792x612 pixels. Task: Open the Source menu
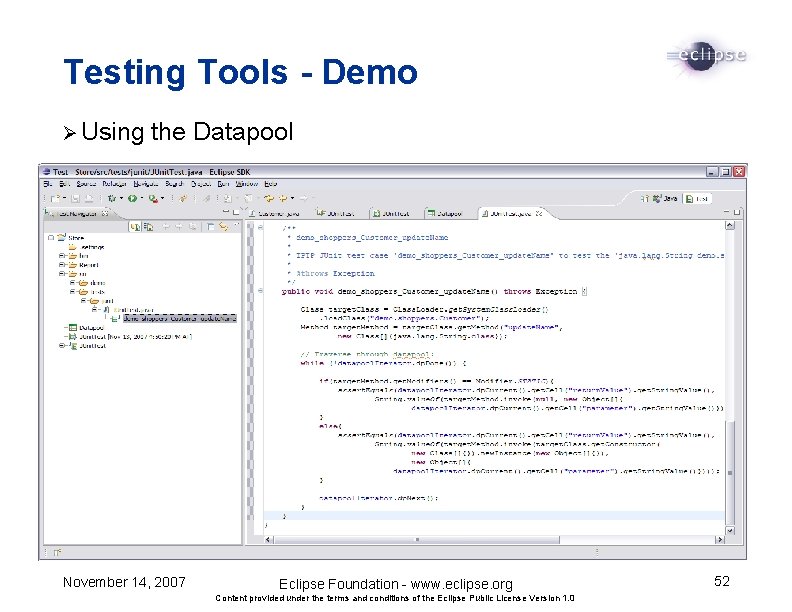point(86,184)
